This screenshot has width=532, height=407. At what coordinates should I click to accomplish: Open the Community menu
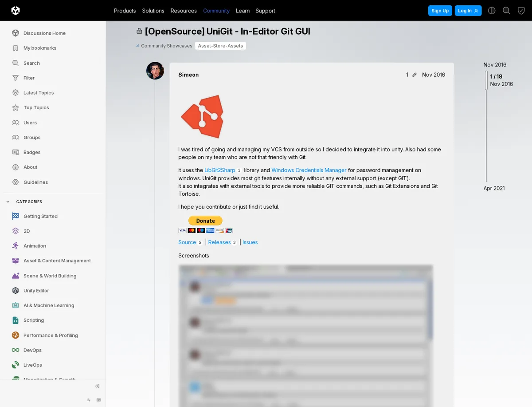pos(216,11)
